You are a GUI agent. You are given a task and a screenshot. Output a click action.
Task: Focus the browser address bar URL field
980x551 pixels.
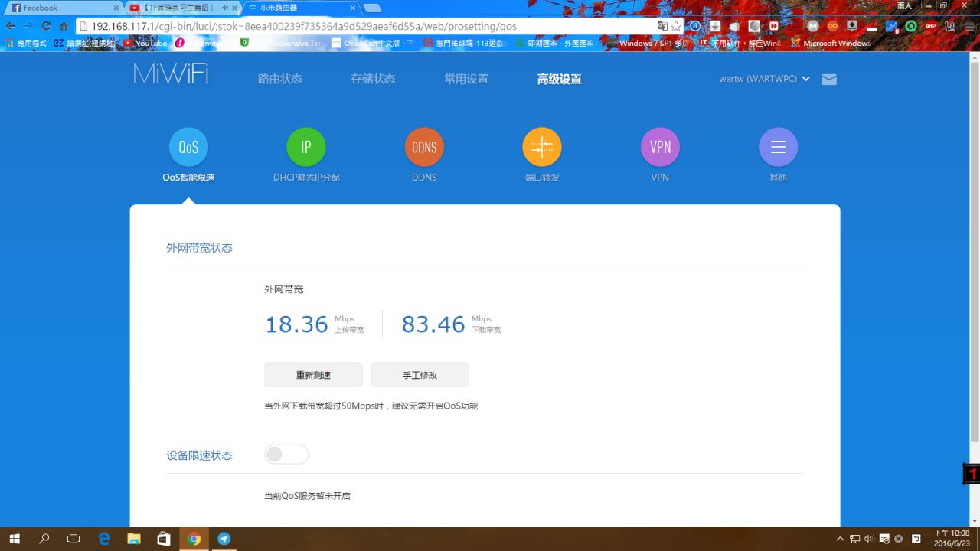367,26
